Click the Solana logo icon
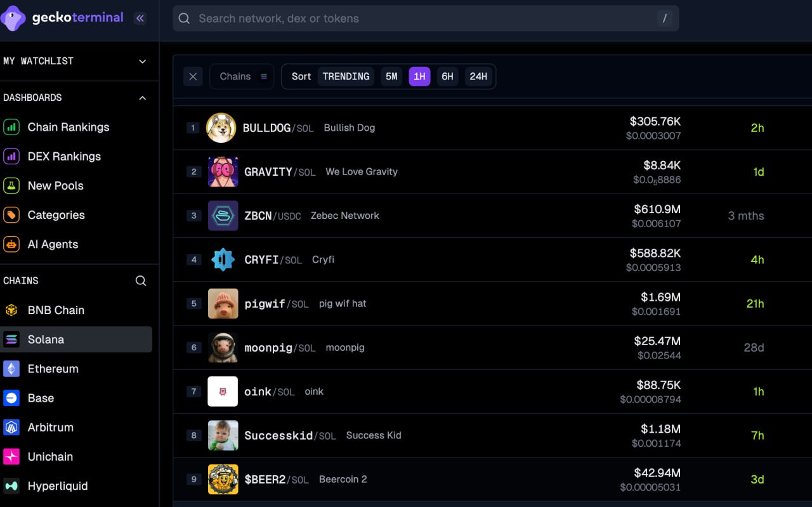 [11, 339]
